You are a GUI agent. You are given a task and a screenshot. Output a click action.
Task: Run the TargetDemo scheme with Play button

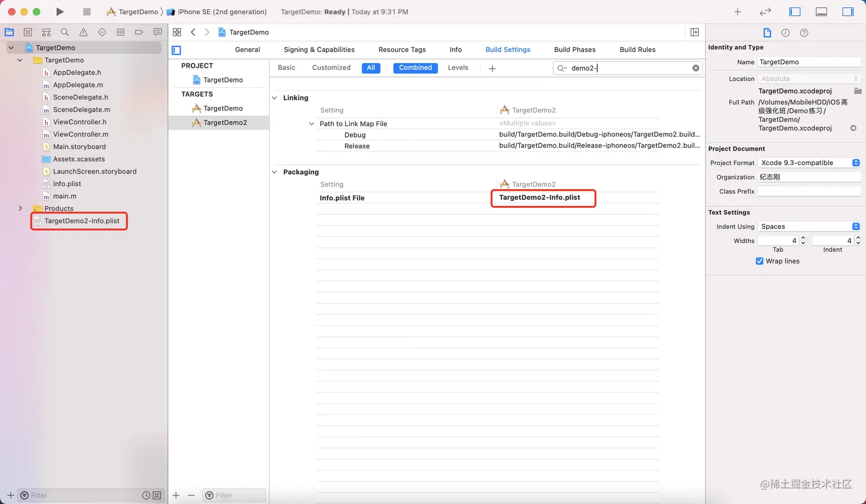[60, 11]
